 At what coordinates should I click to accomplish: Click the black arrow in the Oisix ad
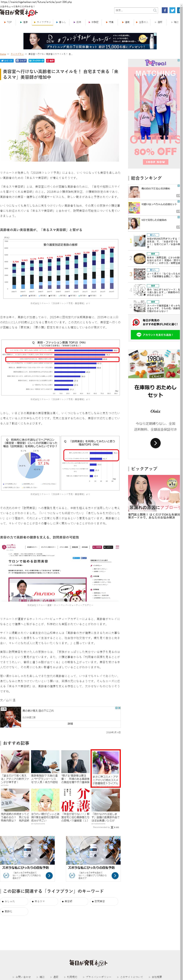click(155, 443)
